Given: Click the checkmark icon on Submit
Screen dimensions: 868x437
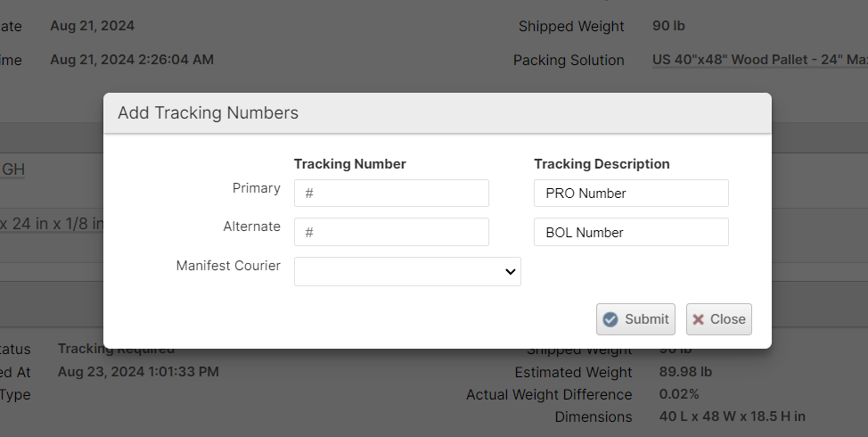Looking at the screenshot, I should (610, 319).
